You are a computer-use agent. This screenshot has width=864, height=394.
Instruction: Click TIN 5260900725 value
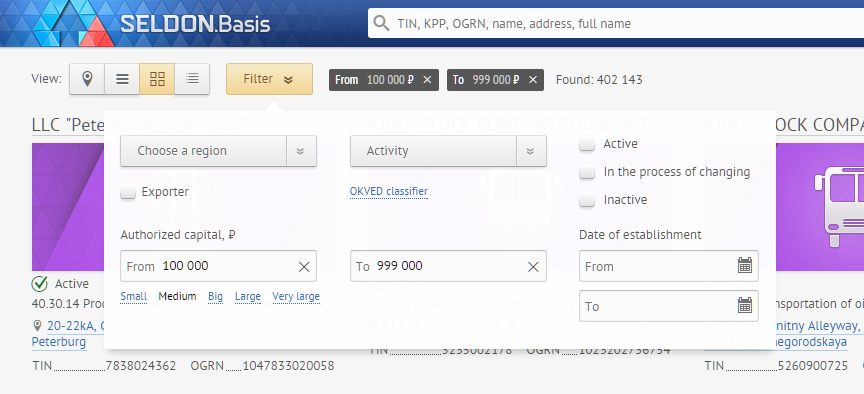(x=813, y=365)
